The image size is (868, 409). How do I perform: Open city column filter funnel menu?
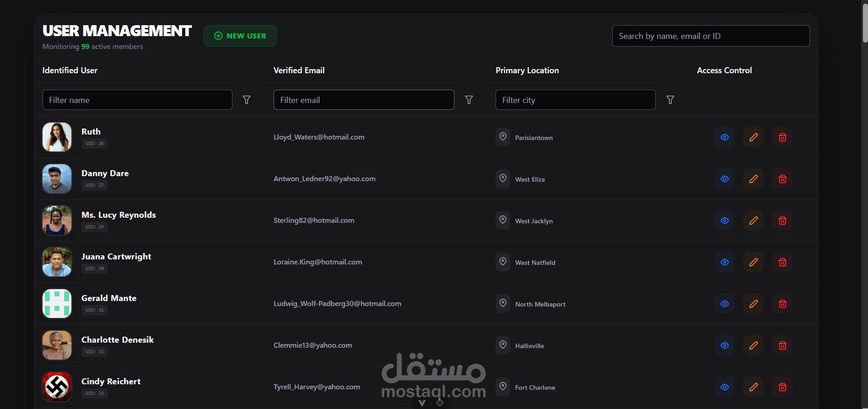(670, 100)
